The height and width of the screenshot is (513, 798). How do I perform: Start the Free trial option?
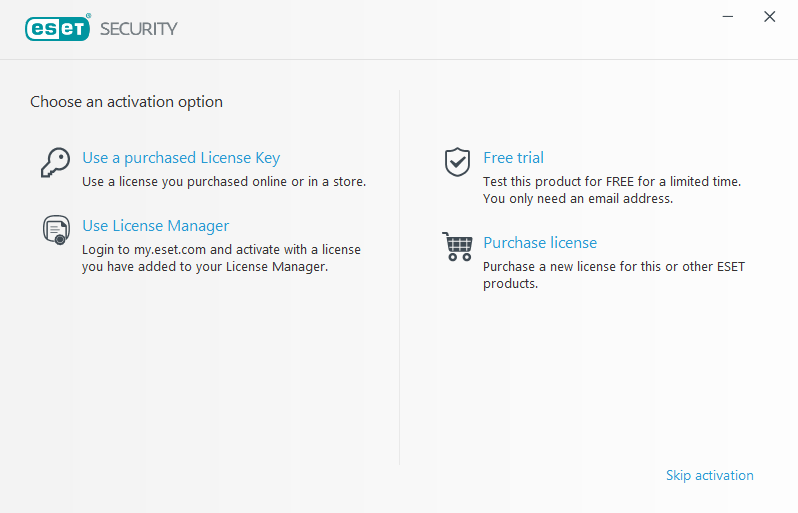point(514,158)
